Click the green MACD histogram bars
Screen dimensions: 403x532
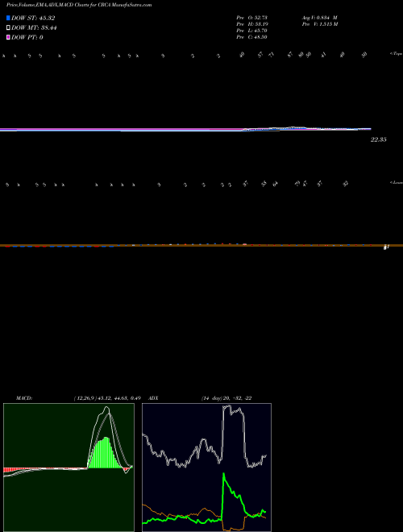point(105,455)
